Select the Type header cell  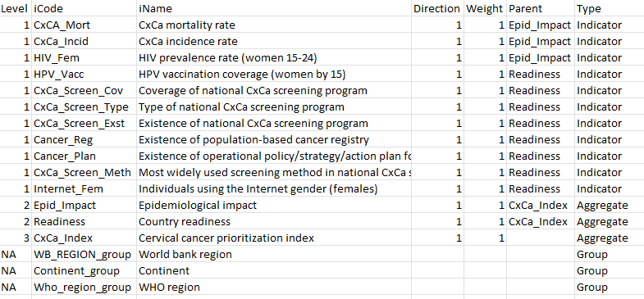(x=610, y=9)
